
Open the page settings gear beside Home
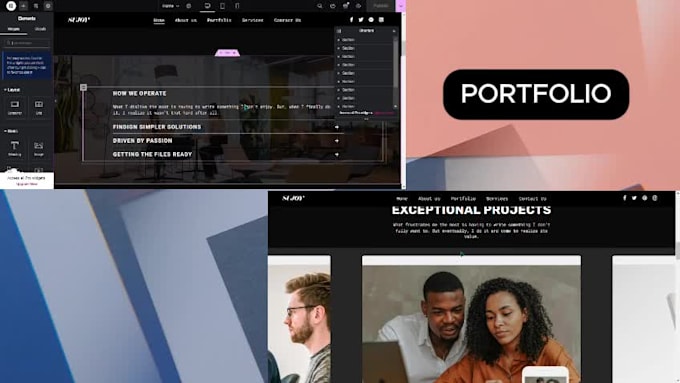pyautogui.click(x=189, y=6)
